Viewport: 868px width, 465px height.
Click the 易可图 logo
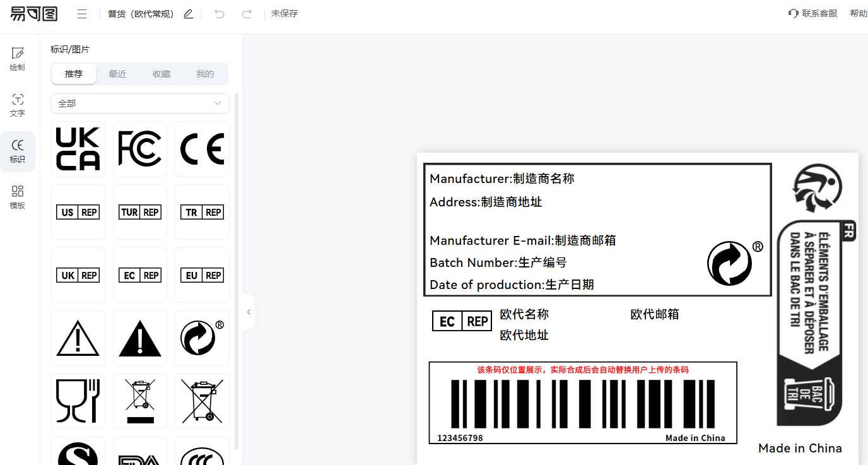(x=34, y=13)
